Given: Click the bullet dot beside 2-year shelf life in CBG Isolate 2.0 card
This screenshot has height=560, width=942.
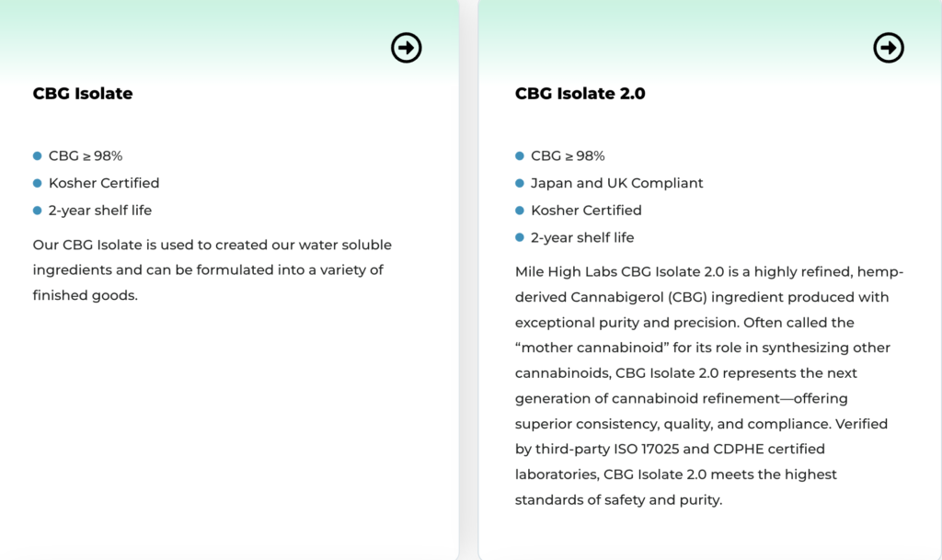Looking at the screenshot, I should [x=520, y=237].
